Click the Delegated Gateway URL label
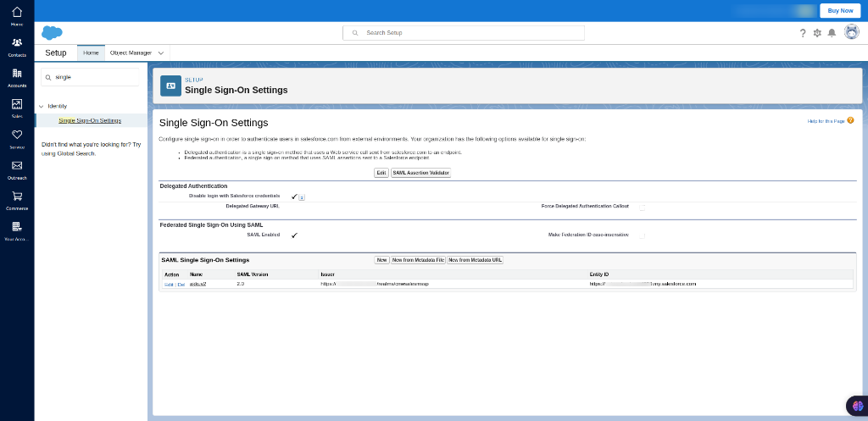The width and height of the screenshot is (868, 421). click(x=253, y=206)
